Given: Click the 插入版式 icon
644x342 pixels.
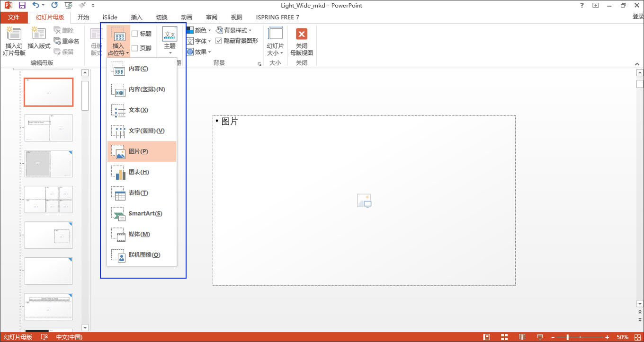Looking at the screenshot, I should 39,35.
